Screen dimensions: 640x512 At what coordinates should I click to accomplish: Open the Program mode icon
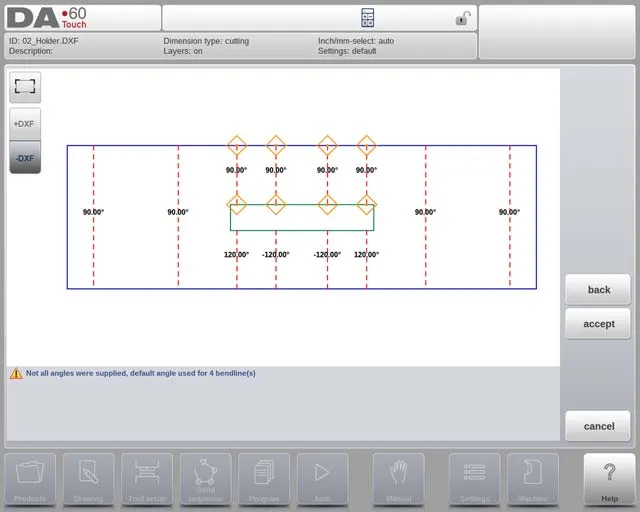click(264, 478)
